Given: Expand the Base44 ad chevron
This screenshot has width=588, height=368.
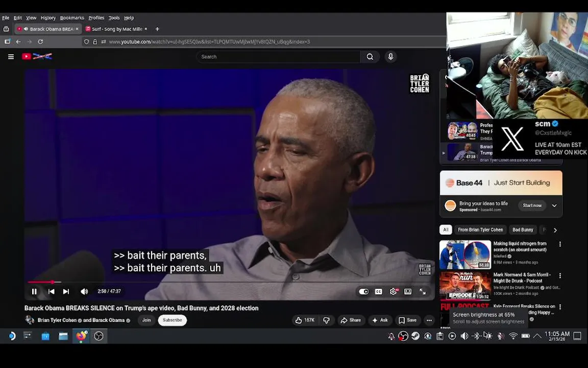Looking at the screenshot, I should click(x=554, y=206).
